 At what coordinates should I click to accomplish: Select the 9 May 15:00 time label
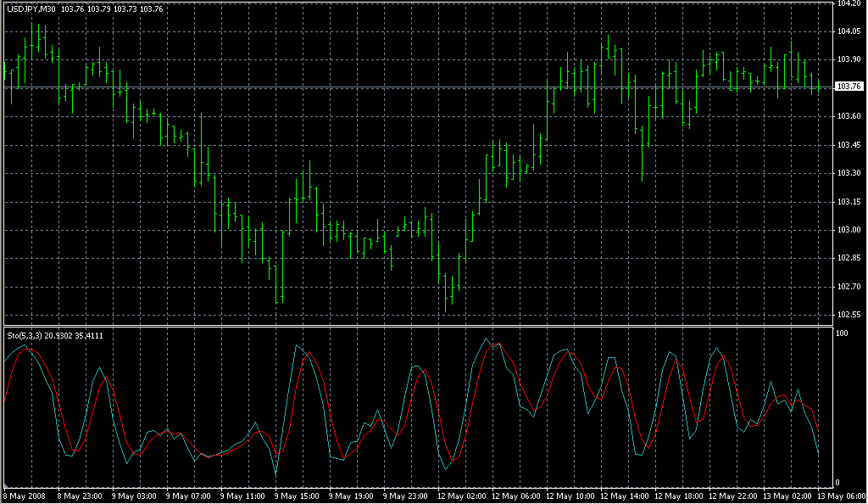pyautogui.click(x=298, y=496)
